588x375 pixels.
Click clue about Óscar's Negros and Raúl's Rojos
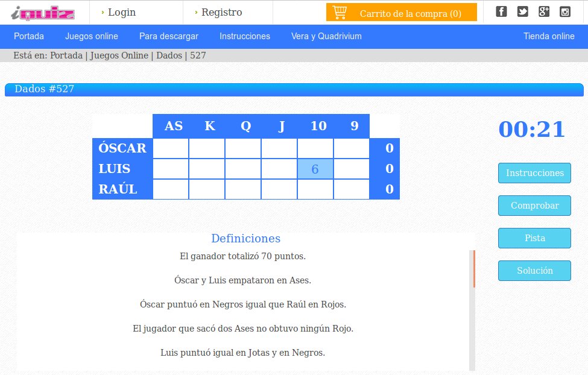pyautogui.click(x=242, y=304)
